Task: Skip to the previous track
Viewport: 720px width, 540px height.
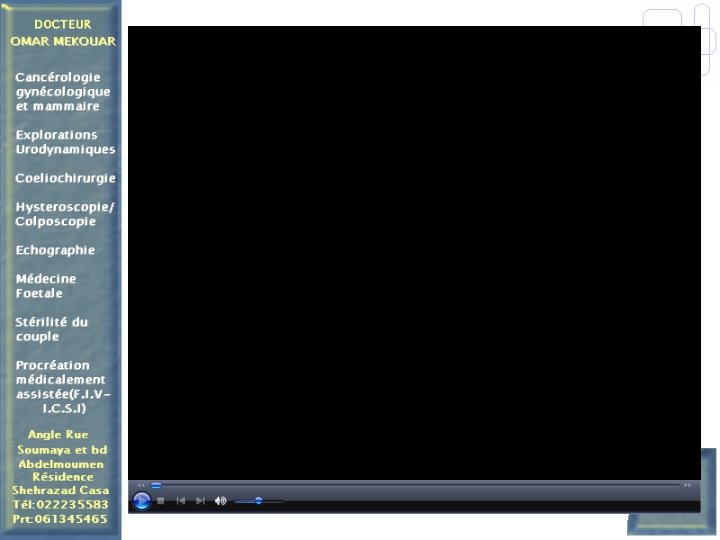Action: (x=180, y=501)
